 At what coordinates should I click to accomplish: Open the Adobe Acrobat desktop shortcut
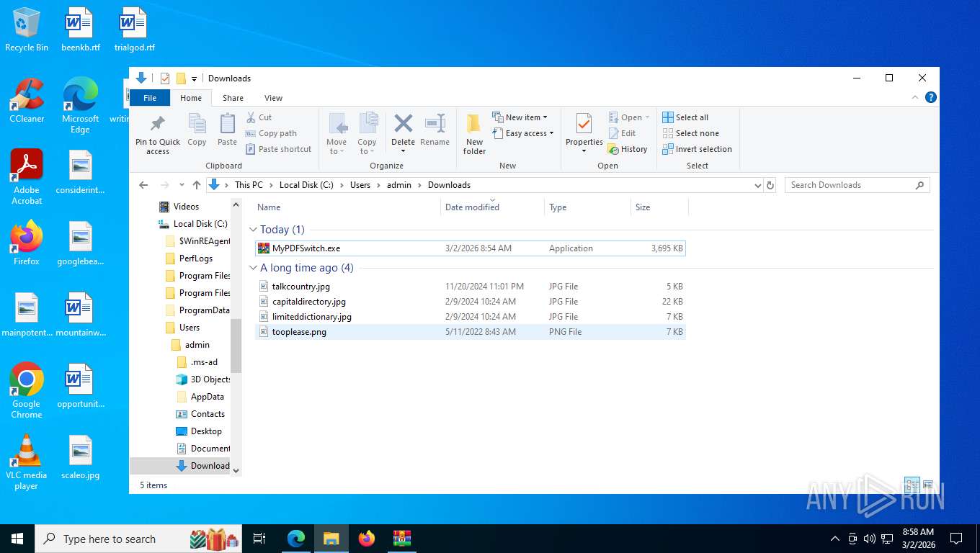[x=27, y=176]
